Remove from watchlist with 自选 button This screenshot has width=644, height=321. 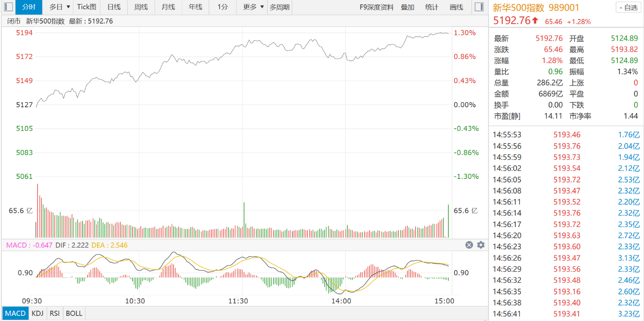[628, 7]
